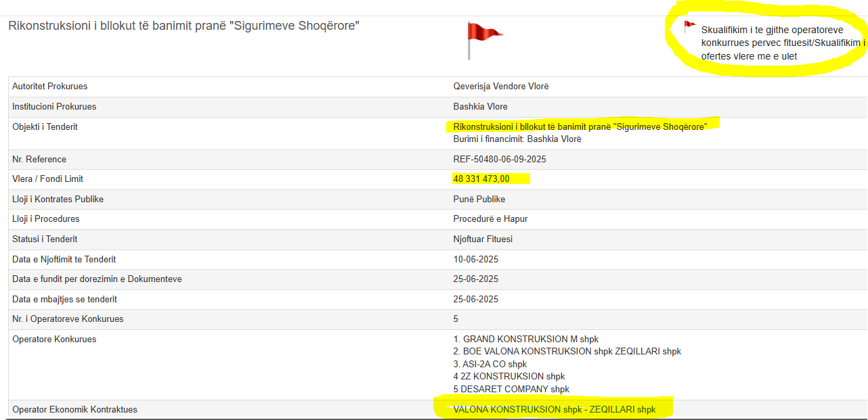The image size is (868, 420).
Task: Click the highlighted text in the Objekti i Tenderit row
Action: coord(580,126)
